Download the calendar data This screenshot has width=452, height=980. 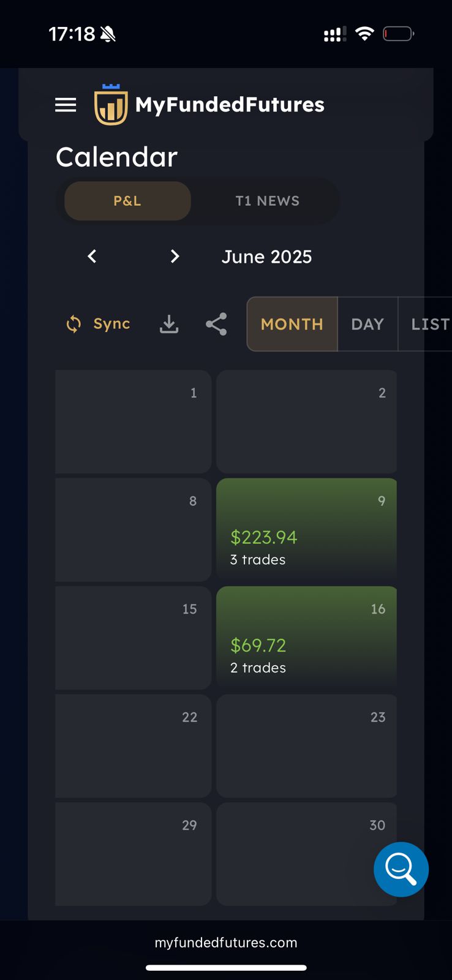click(x=169, y=324)
